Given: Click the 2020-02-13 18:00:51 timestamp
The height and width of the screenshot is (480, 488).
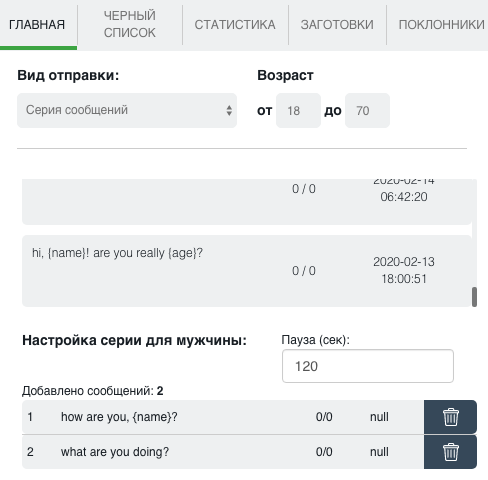Looking at the screenshot, I should click(404, 270).
